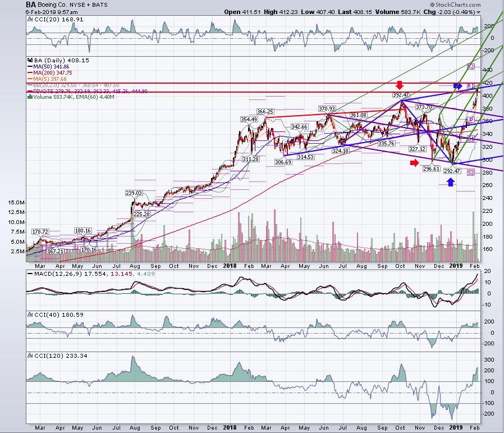The height and width of the screenshot is (433, 504).
Task: Click the 354.49 price label
Action: tap(249, 120)
